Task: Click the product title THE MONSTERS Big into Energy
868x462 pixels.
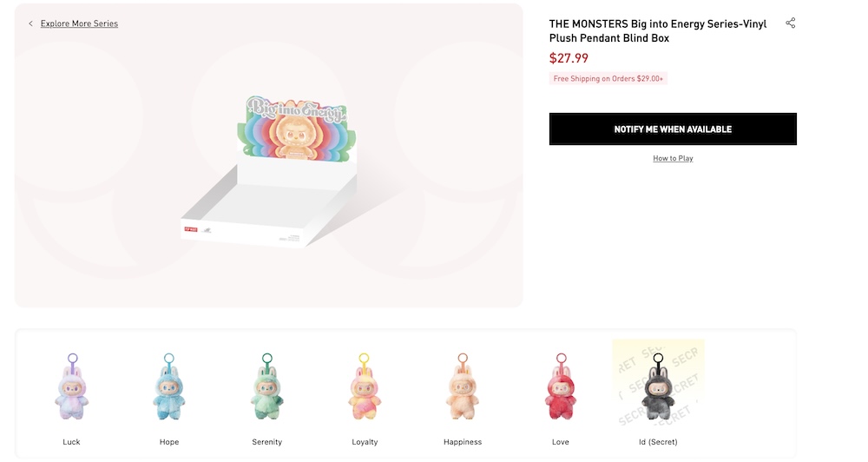Action: [x=658, y=31]
